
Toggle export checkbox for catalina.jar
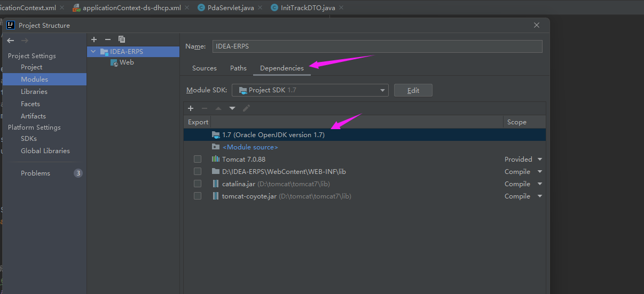pyautogui.click(x=198, y=184)
